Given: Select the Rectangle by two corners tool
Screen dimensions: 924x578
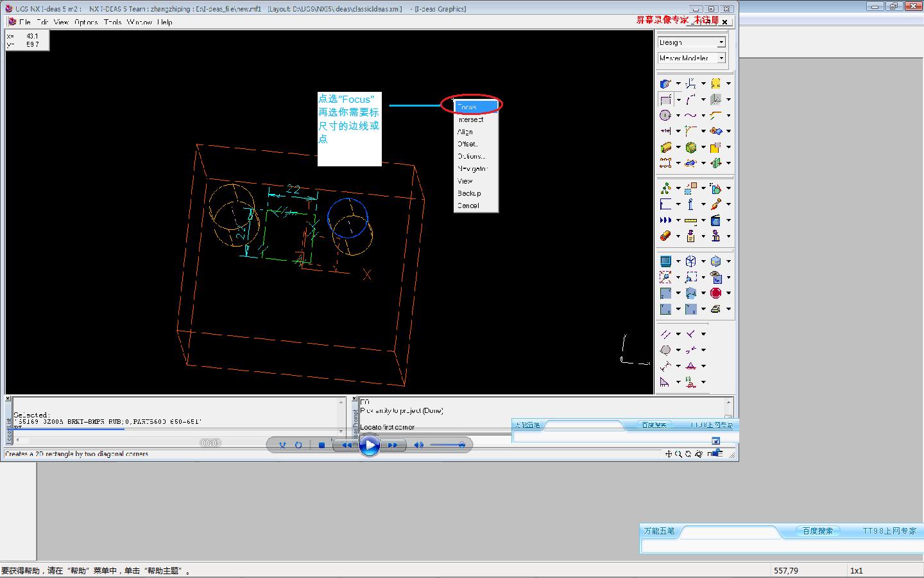Looking at the screenshot, I should 665,100.
